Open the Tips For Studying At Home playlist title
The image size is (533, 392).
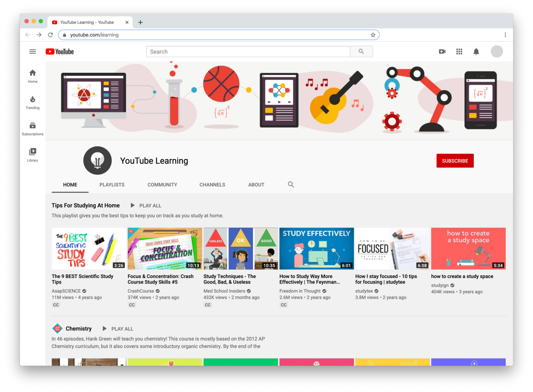tap(85, 205)
